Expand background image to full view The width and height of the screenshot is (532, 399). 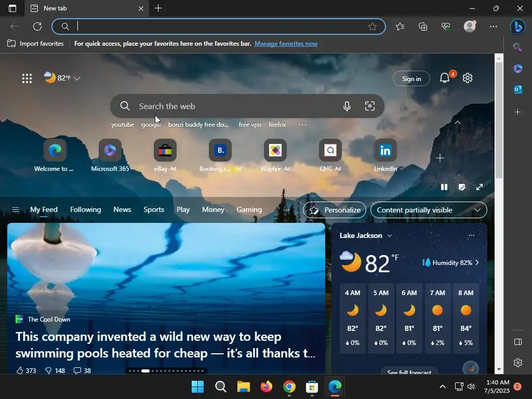480,187
